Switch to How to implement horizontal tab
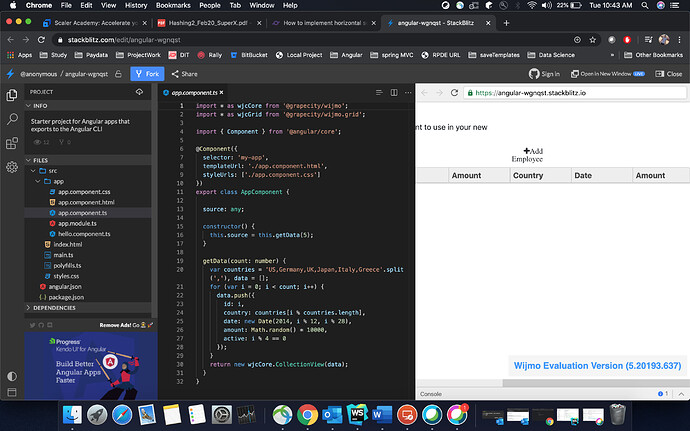 point(324,23)
